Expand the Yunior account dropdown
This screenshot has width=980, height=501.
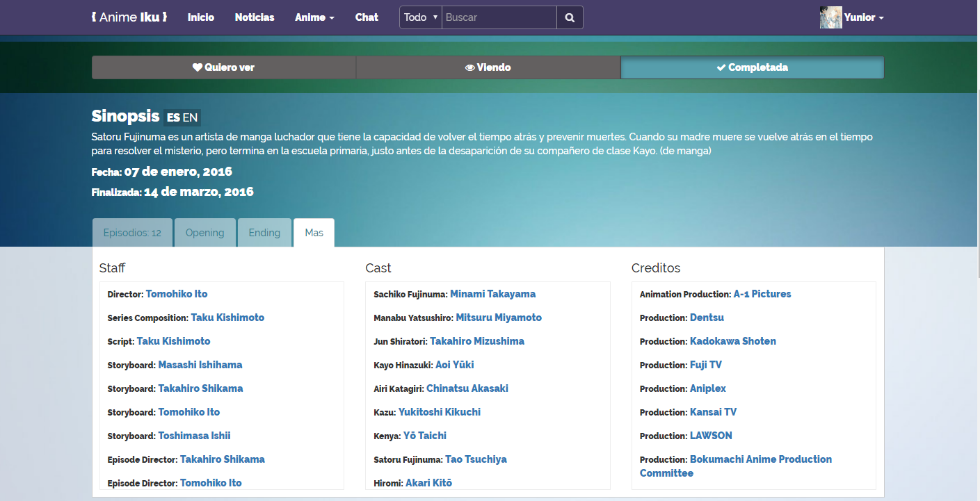(x=864, y=17)
